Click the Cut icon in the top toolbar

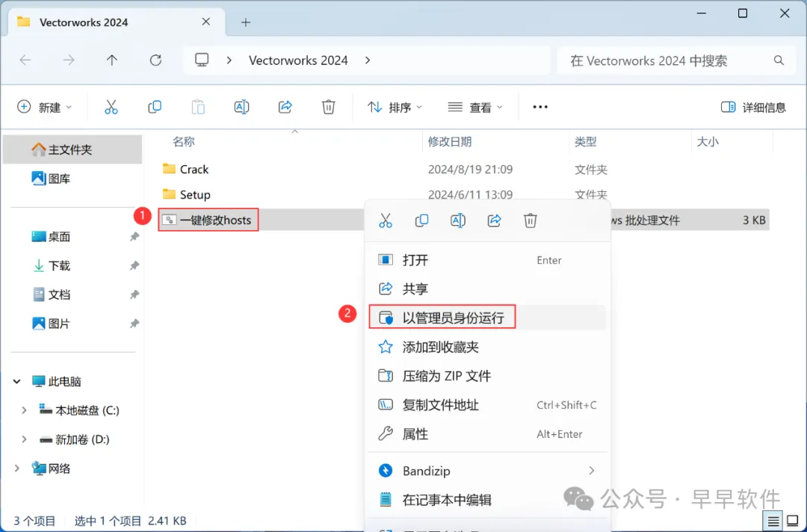111,107
